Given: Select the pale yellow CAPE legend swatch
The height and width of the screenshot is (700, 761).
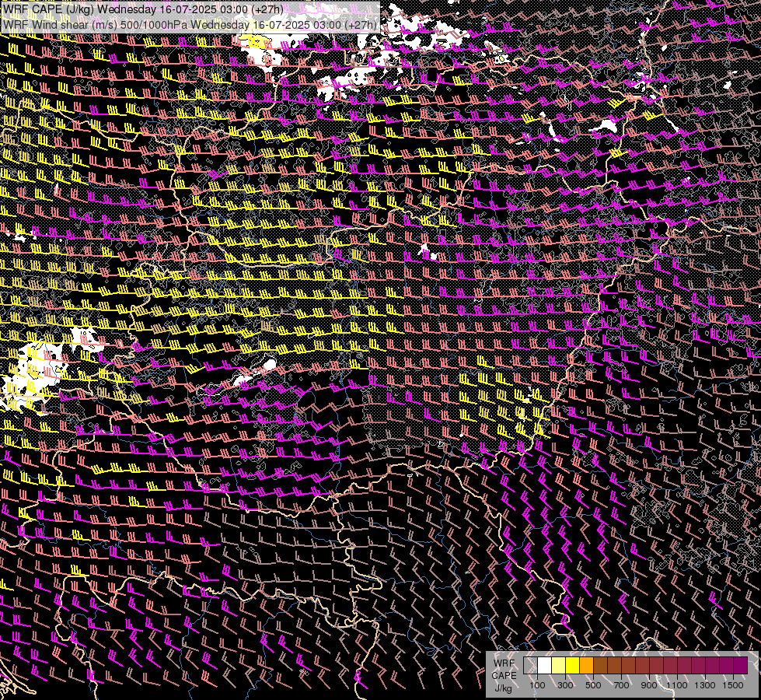Looking at the screenshot, I should click(x=559, y=666).
